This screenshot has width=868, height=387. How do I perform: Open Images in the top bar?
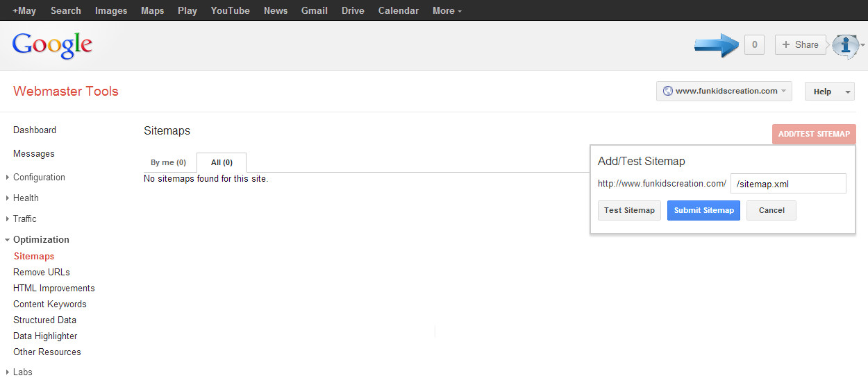click(111, 10)
